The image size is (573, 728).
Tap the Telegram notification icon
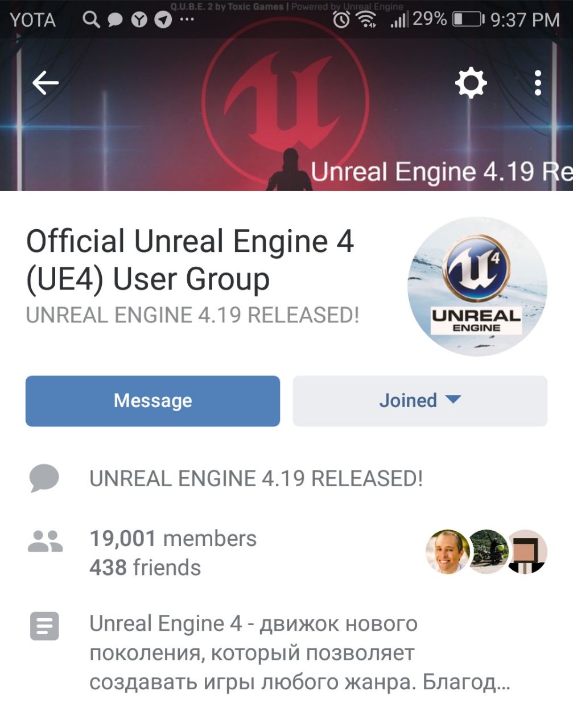(163, 20)
